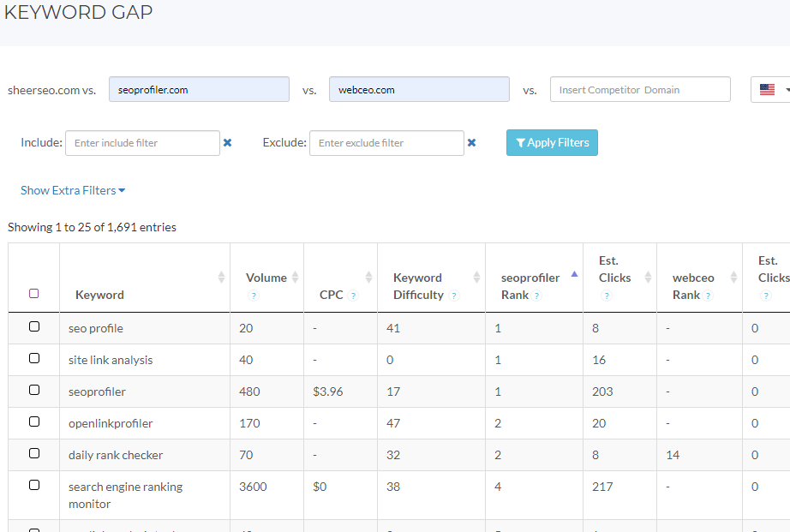Focus the seoprofiler.com competitor domain field

click(x=199, y=89)
